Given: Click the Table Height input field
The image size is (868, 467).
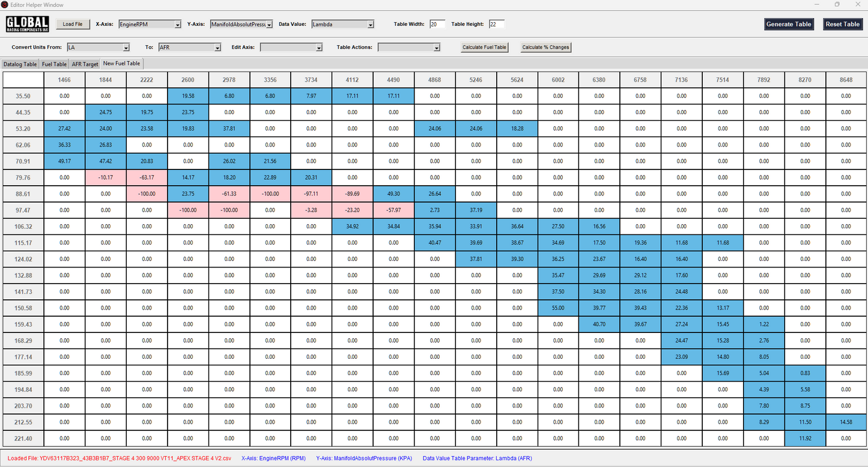Looking at the screenshot, I should (496, 25).
